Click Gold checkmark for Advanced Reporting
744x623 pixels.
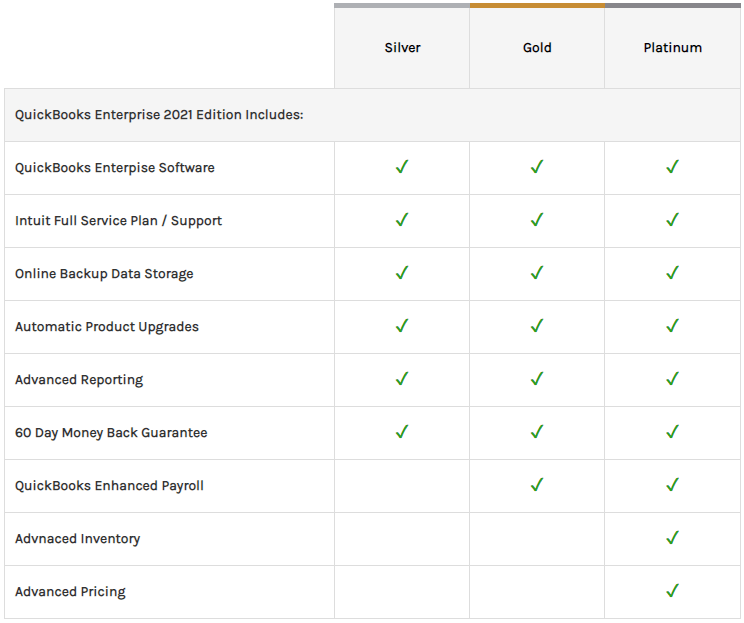(x=537, y=379)
